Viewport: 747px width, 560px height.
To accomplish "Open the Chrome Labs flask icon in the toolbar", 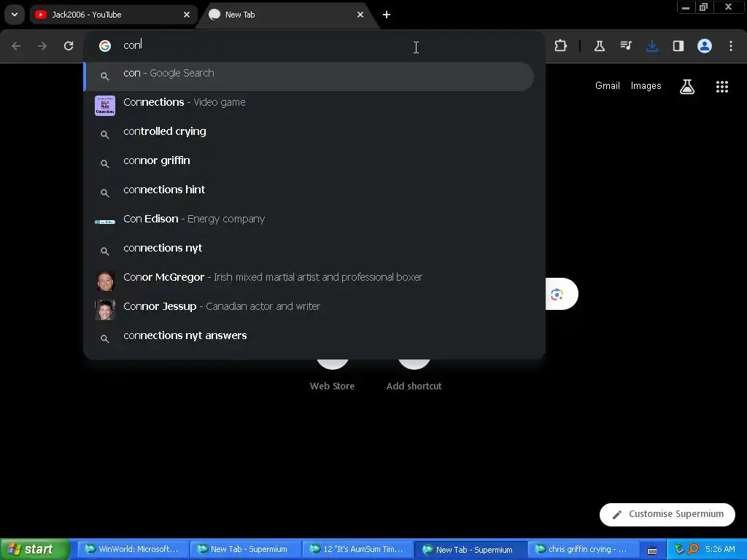I will (x=600, y=46).
